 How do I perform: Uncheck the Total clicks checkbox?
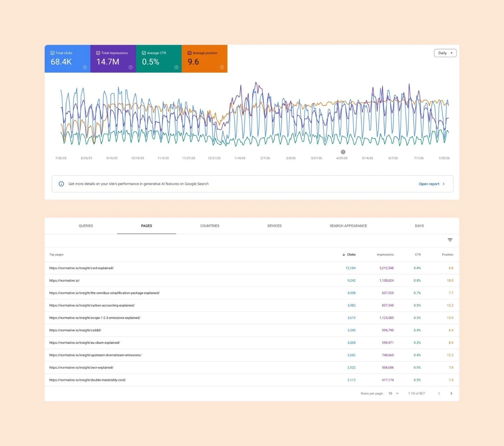(x=52, y=53)
